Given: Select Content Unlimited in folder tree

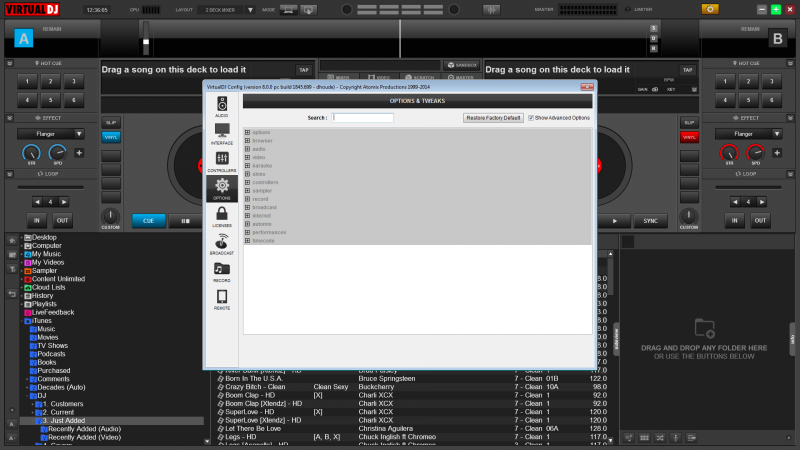Looking at the screenshot, I should click(x=58, y=279).
